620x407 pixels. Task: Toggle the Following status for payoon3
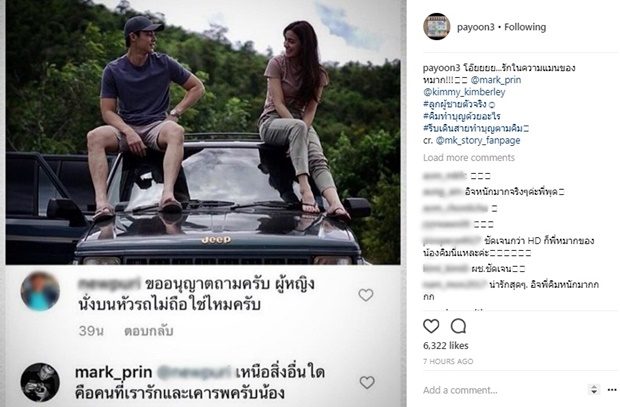click(525, 27)
